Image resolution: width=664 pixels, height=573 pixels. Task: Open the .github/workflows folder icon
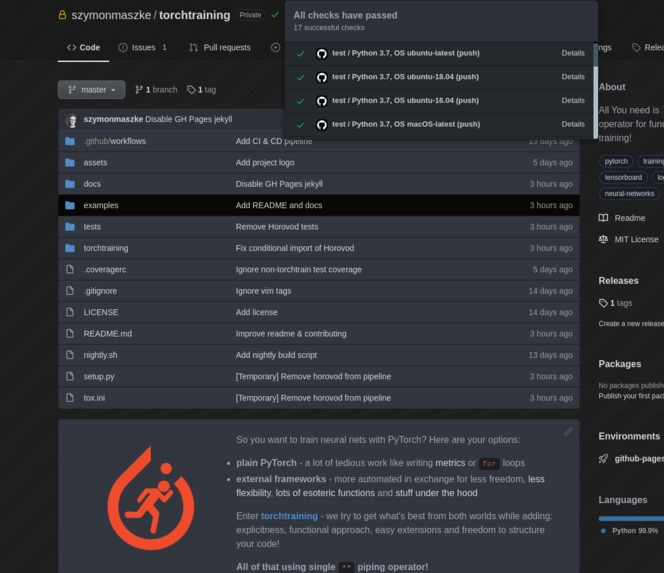pyautogui.click(x=70, y=141)
